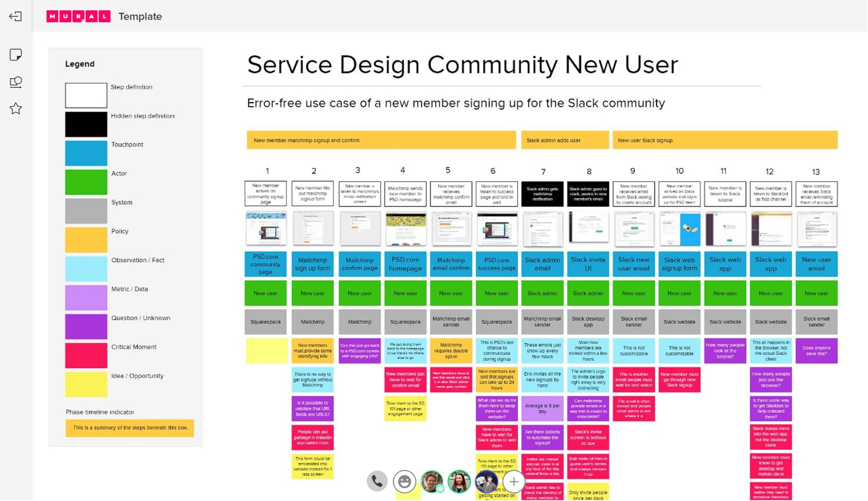868x501 pixels.
Task: Click the step 12 Slack app thumbnail
Action: [x=771, y=228]
